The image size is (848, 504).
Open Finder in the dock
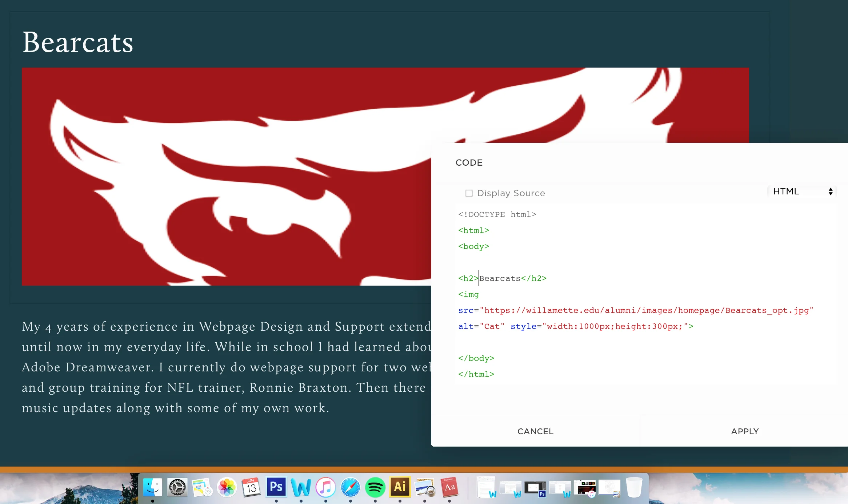click(152, 487)
